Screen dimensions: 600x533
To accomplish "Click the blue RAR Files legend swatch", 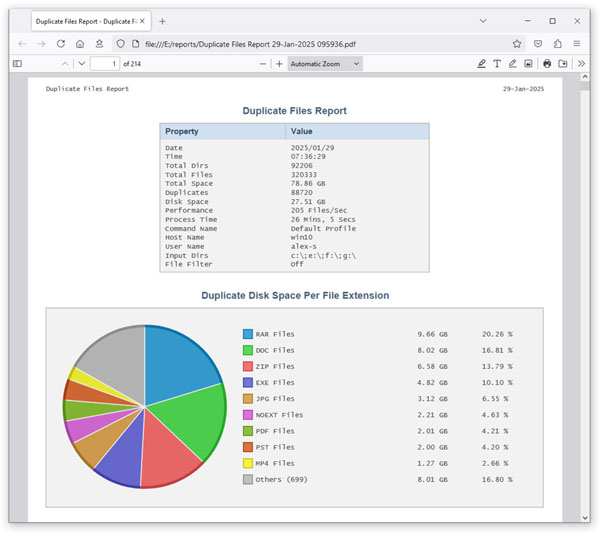I will pos(248,334).
